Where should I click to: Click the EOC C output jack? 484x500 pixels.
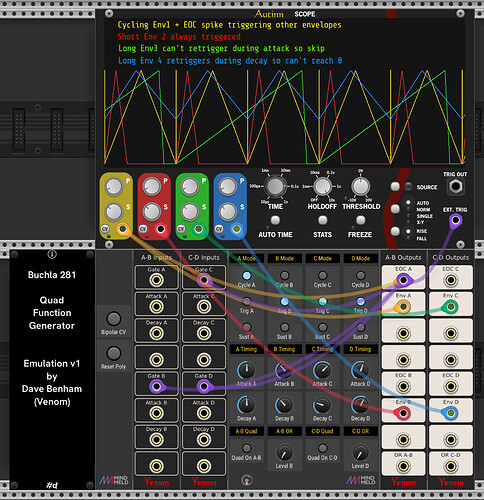(451, 280)
